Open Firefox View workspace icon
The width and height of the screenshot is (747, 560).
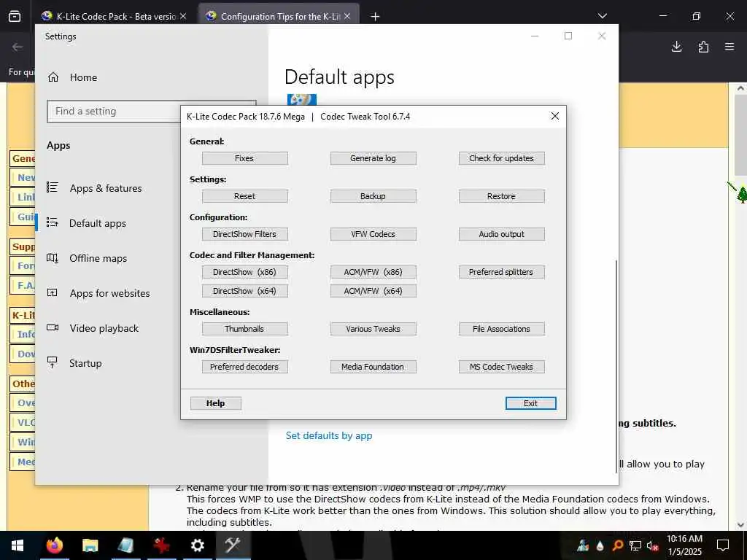[15, 17]
